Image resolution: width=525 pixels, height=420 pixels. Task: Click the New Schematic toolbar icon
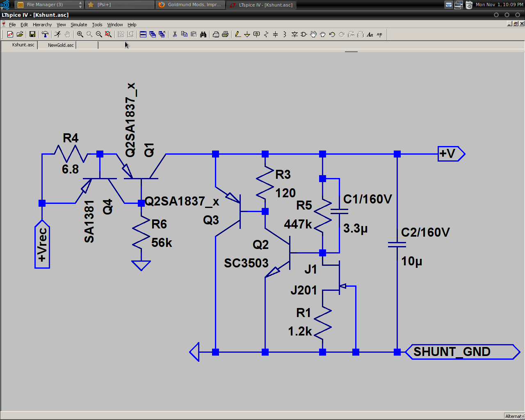[10, 34]
